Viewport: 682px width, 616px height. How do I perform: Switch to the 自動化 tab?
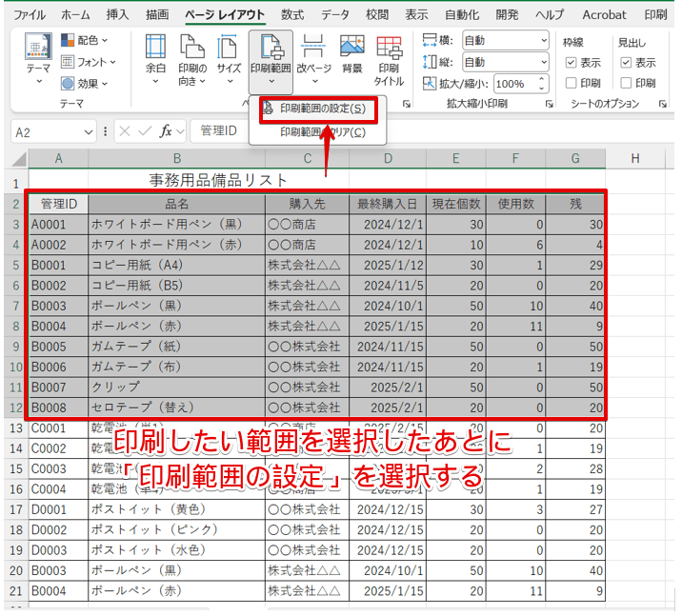click(462, 15)
